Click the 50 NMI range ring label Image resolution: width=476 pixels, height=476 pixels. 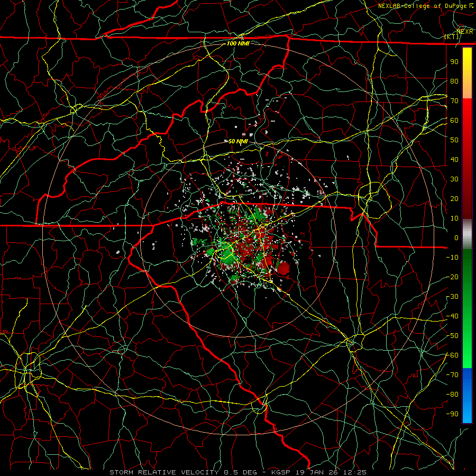(x=238, y=141)
